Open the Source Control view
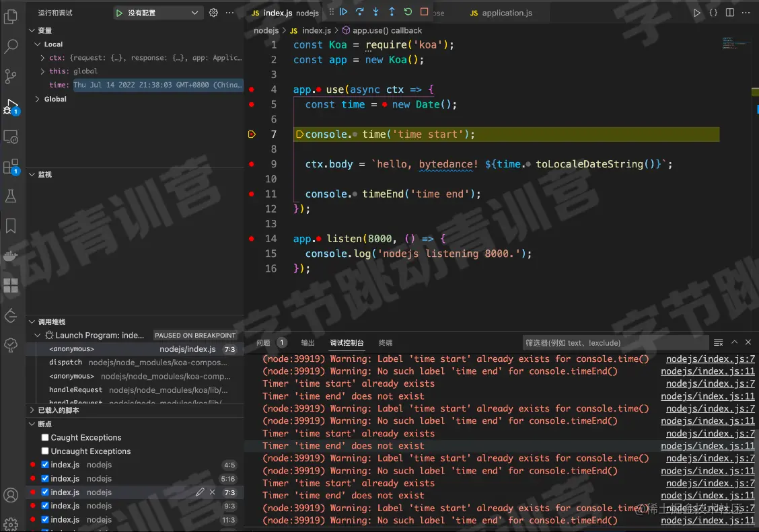The width and height of the screenshot is (759, 532). (x=11, y=77)
